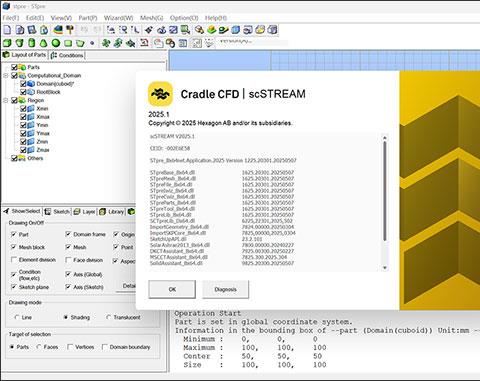The height and width of the screenshot is (381, 480).
Task: Open the Sketch tab
Action: [x=57, y=212]
